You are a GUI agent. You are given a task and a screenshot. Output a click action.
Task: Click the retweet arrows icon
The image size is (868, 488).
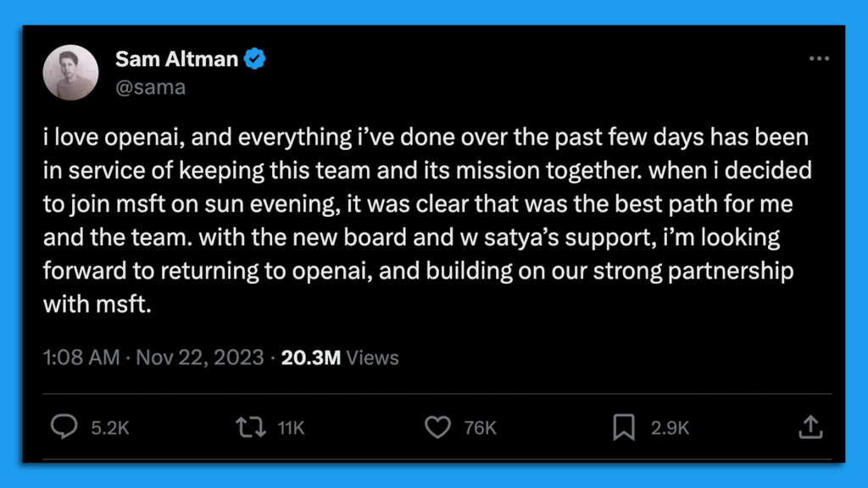click(251, 428)
